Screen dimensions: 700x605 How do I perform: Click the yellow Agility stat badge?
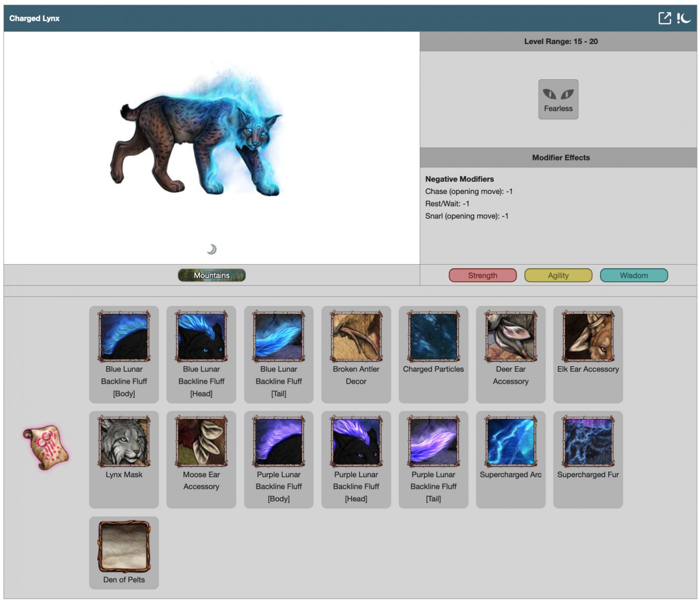[x=558, y=275]
